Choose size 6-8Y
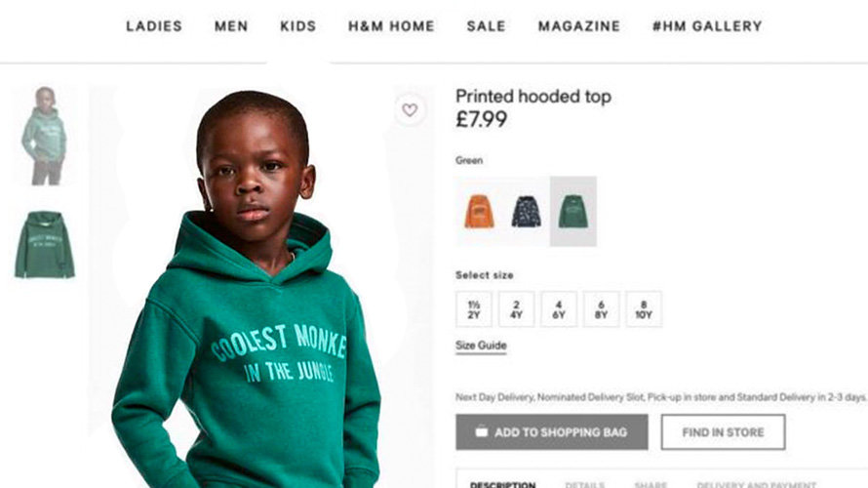This screenshot has width=868, height=488. 601,309
